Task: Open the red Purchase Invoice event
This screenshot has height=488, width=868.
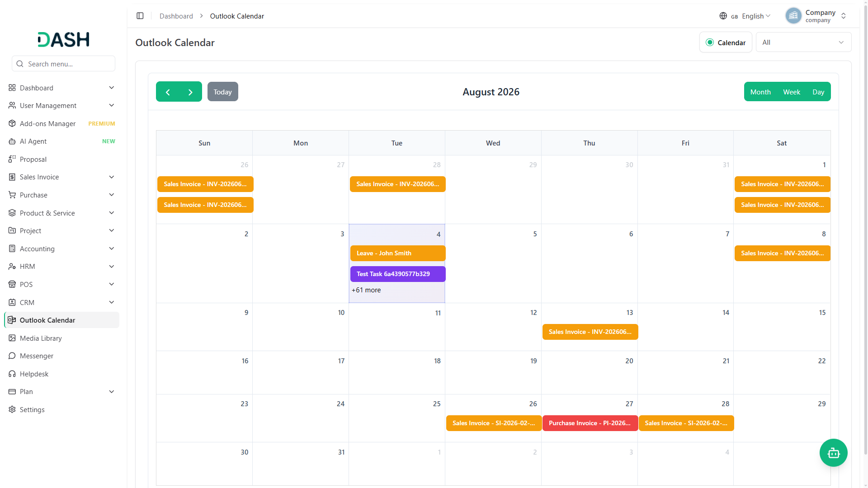Action: pos(590,423)
